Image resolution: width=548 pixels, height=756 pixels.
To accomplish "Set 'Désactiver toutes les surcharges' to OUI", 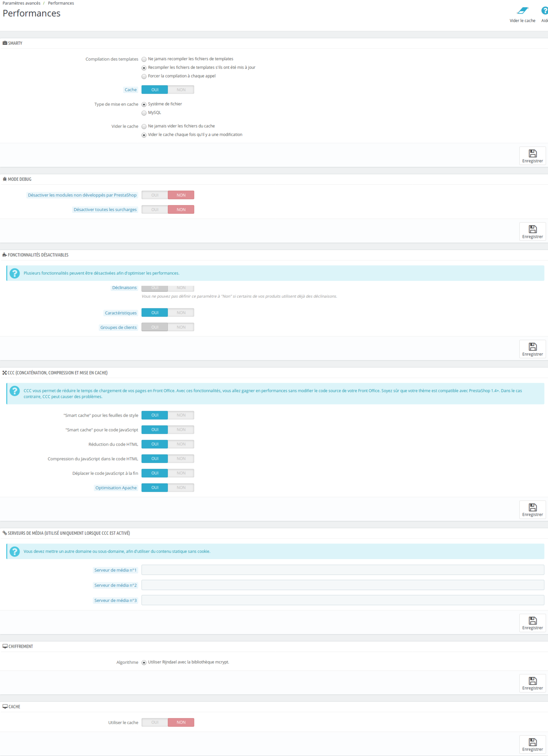I will pyautogui.click(x=155, y=209).
